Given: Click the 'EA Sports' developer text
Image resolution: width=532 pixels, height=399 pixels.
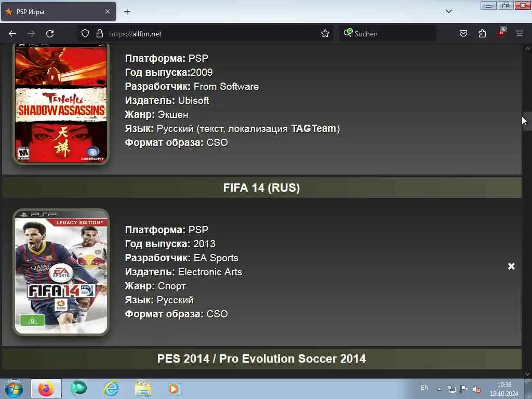Looking at the screenshot, I should tap(216, 258).
